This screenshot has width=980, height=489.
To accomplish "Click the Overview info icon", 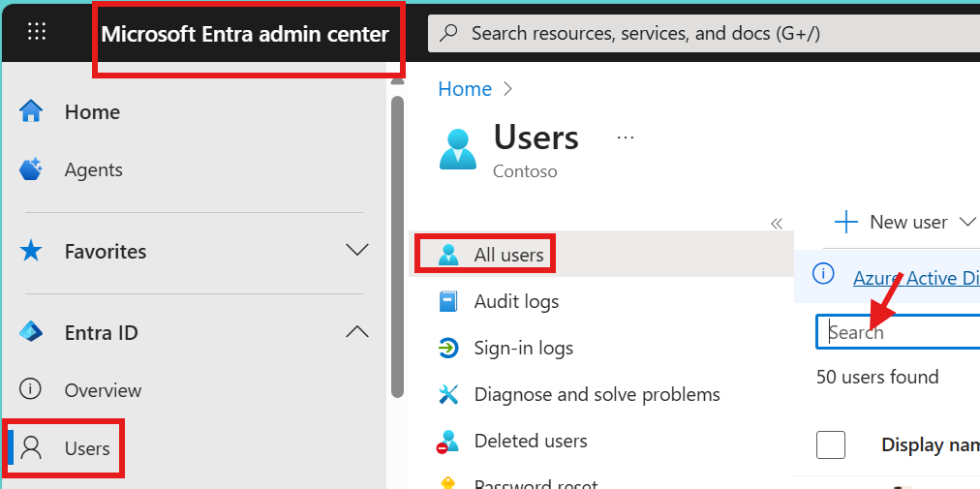I will (30, 389).
